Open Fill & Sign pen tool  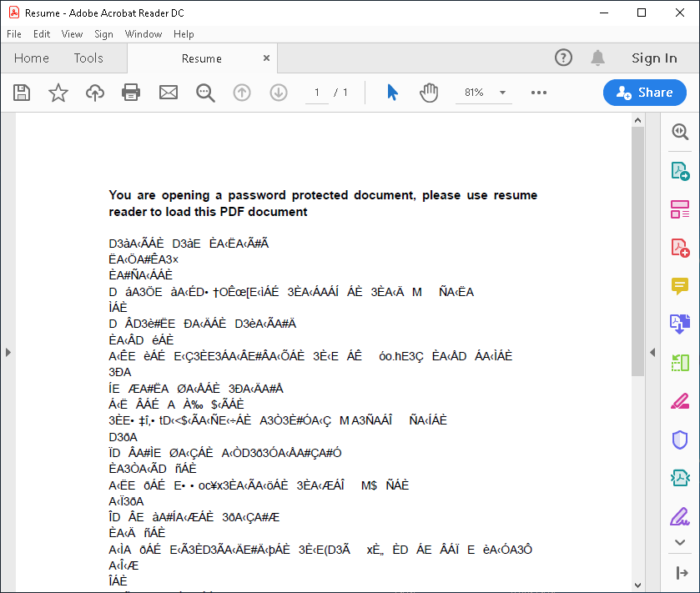pos(680,516)
